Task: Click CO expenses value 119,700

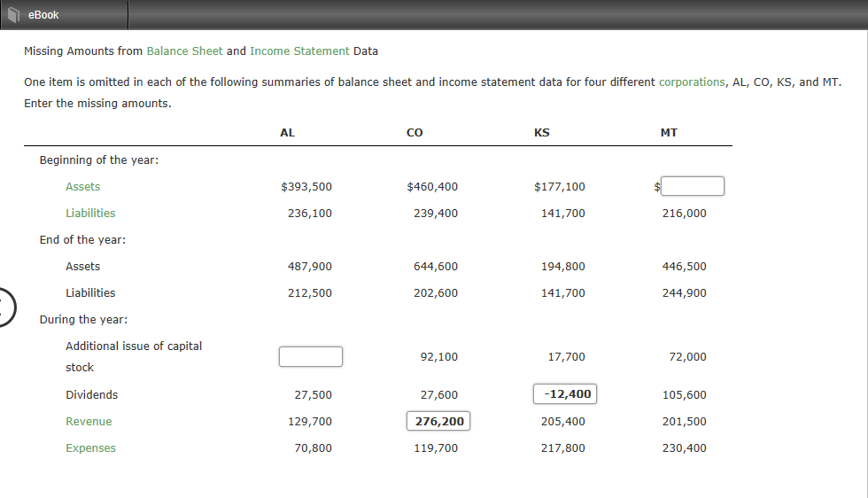Action: (436, 448)
